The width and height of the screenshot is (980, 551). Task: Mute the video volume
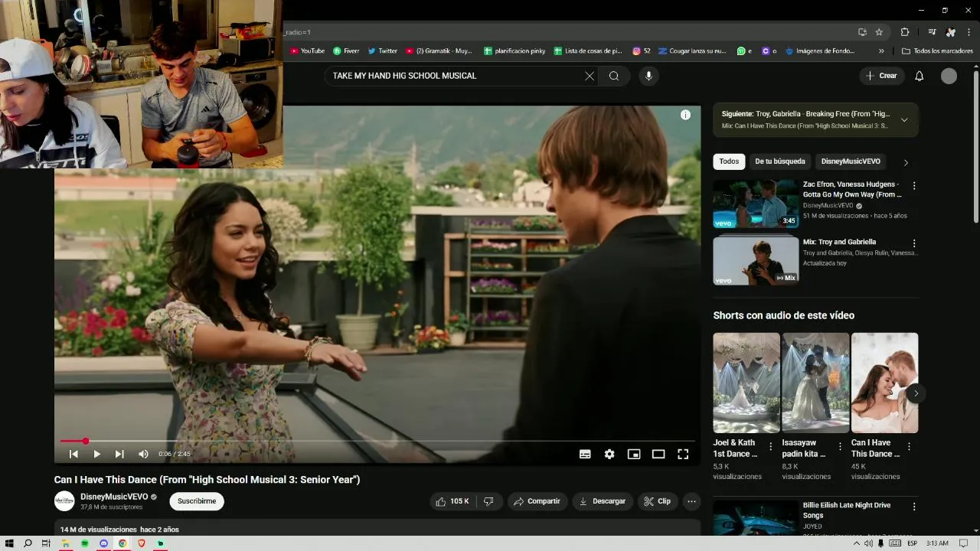coord(143,454)
